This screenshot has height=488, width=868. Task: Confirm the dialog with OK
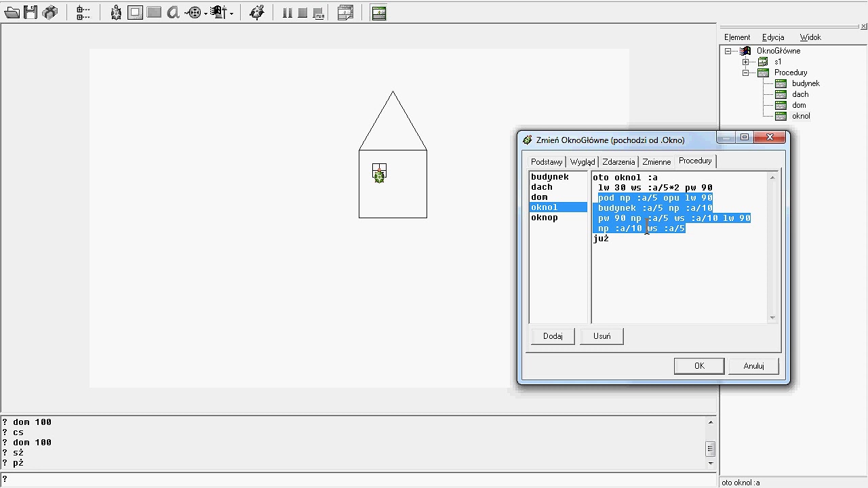click(699, 366)
